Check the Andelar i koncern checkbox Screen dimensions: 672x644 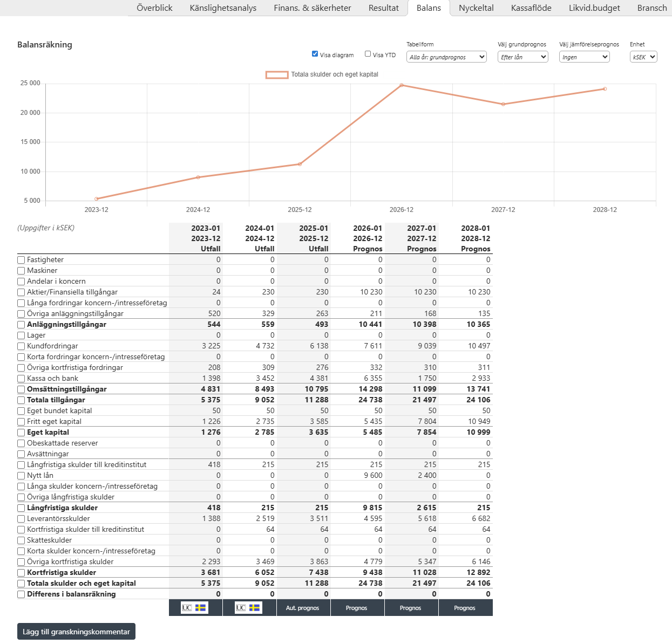(x=21, y=282)
